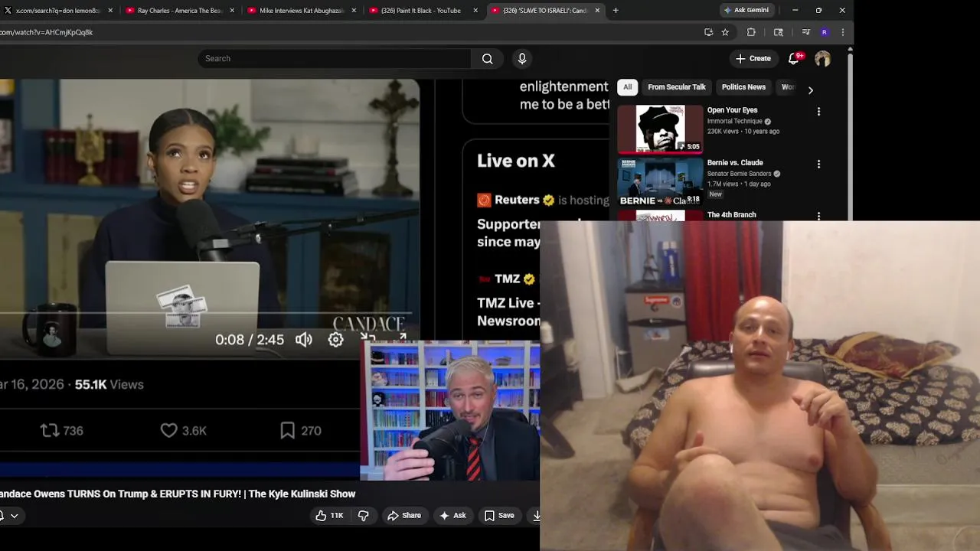The image size is (980, 551).
Task: Click the Ask Gemini button
Action: [x=746, y=10]
